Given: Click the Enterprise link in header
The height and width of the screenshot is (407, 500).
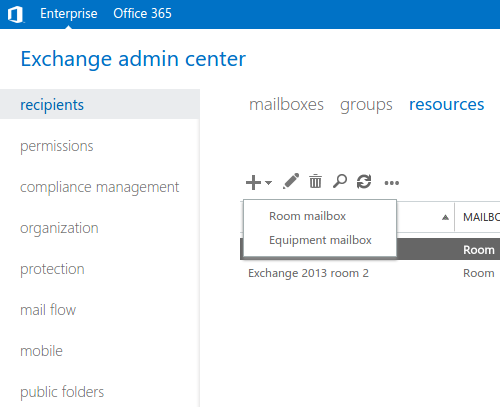Looking at the screenshot, I should pos(69,14).
